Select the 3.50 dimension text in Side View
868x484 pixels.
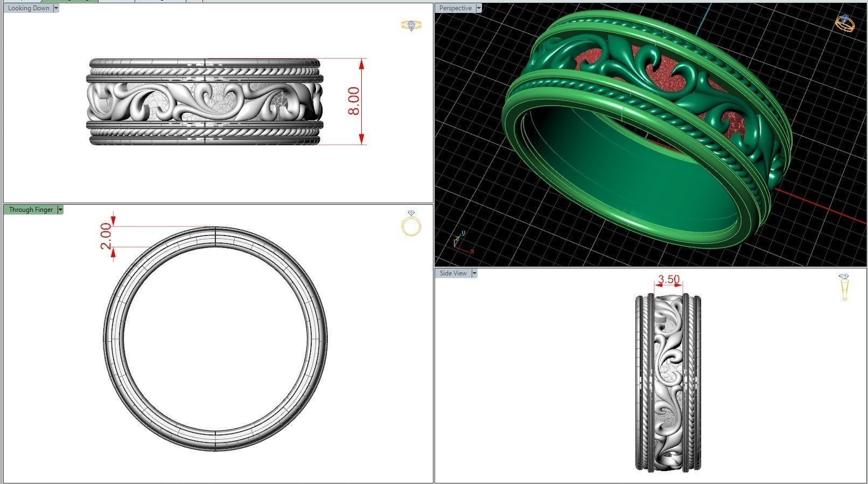[669, 279]
